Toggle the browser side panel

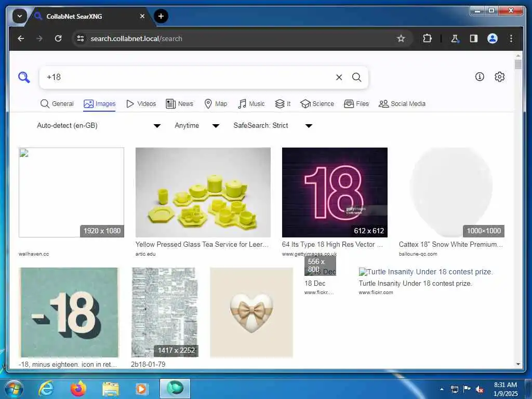(474, 38)
